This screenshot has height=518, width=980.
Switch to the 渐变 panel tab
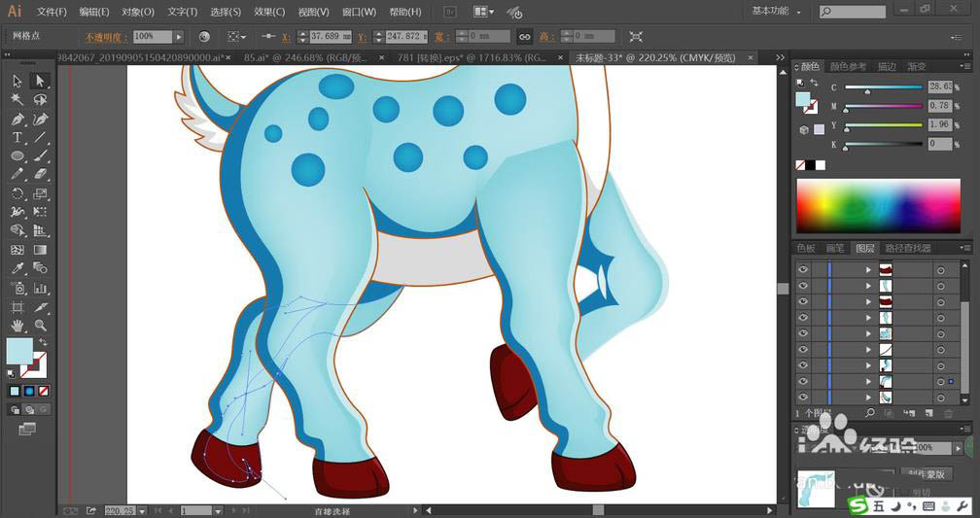click(x=917, y=66)
